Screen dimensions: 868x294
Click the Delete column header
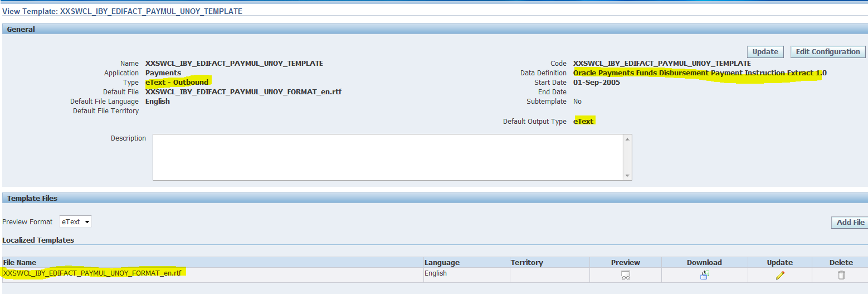pyautogui.click(x=841, y=262)
